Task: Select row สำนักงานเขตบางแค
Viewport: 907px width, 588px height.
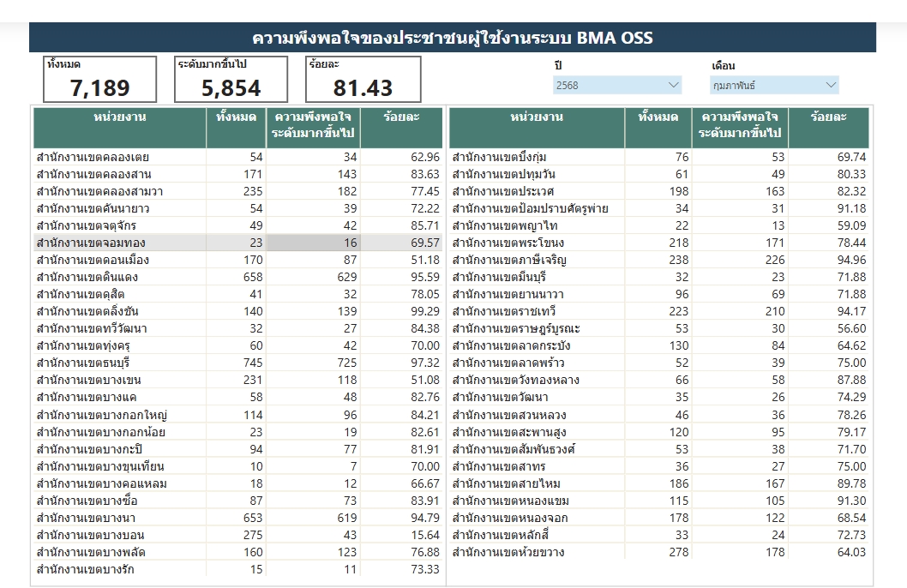Action: click(237, 397)
